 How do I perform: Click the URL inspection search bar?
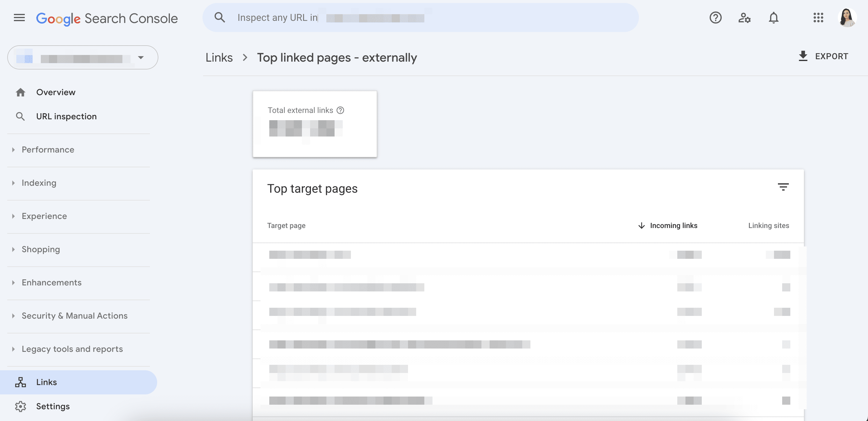(x=420, y=18)
